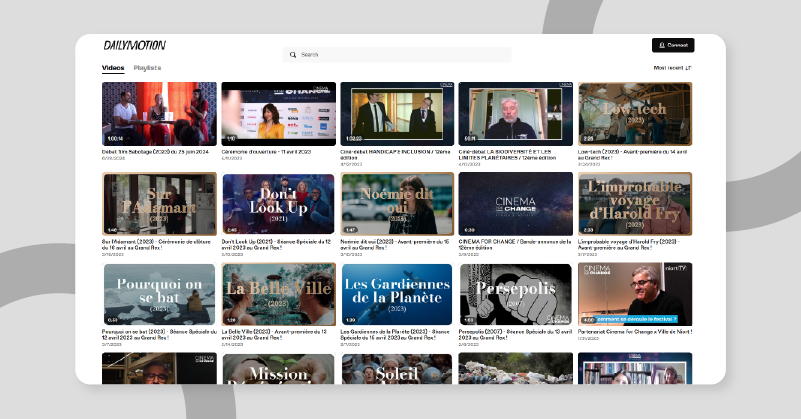Open the Mission video thumbnail in bottom row
Image resolution: width=801 pixels, height=419 pixels.
point(278,368)
